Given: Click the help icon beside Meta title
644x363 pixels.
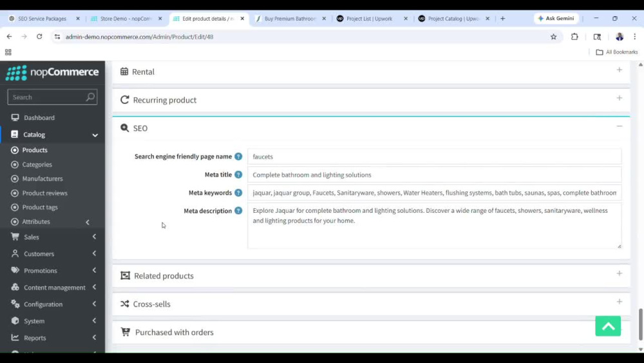Looking at the screenshot, I should point(238,175).
